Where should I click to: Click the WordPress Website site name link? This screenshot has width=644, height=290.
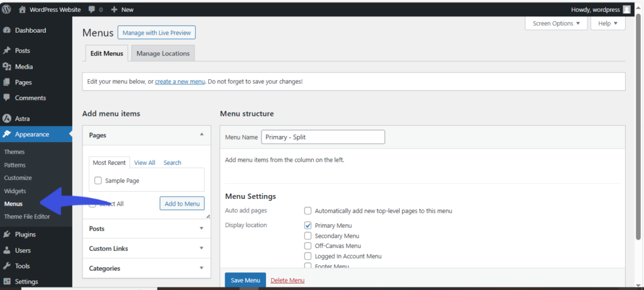[55, 9]
